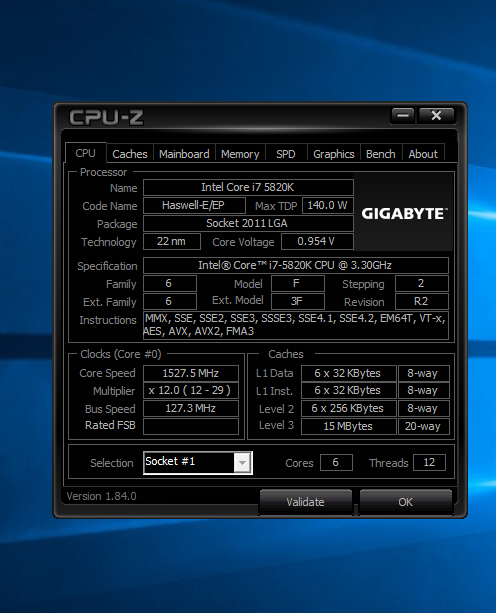Screen dimensions: 496x613
Task: Click the Multiplier value x 12.0 (12 - 29)
Action: [191, 391]
